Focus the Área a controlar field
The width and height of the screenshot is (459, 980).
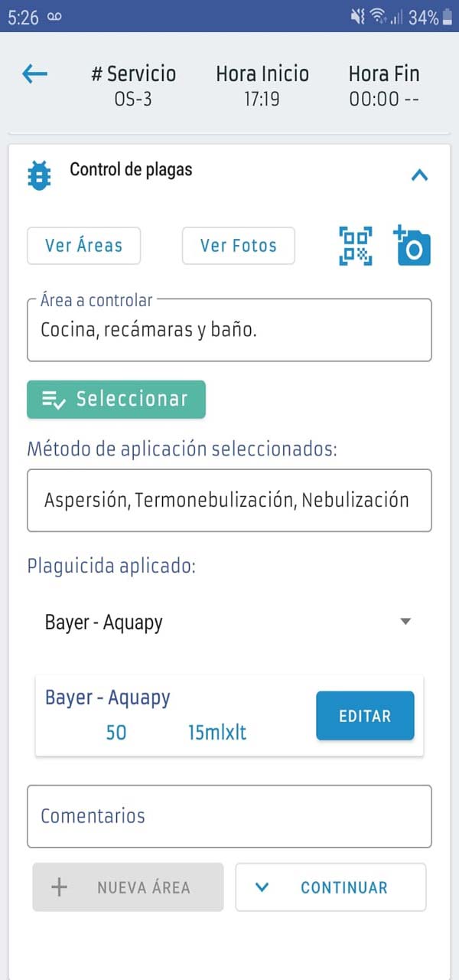point(229,331)
